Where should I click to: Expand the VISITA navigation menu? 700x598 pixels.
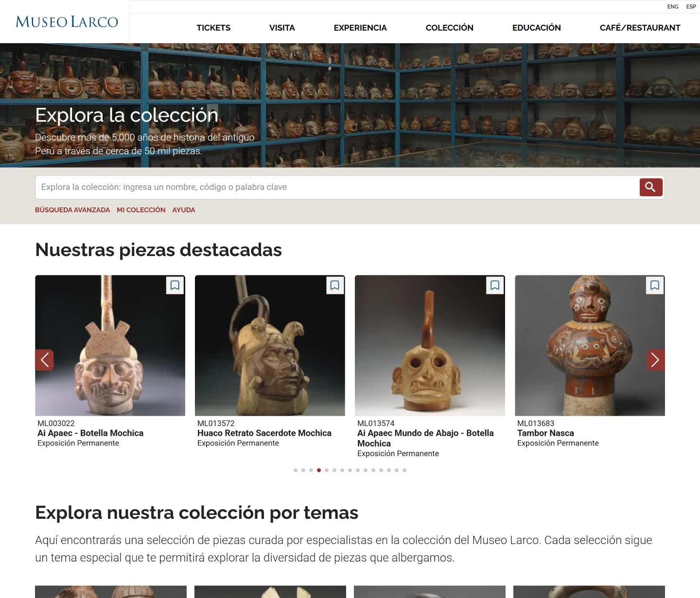point(282,28)
